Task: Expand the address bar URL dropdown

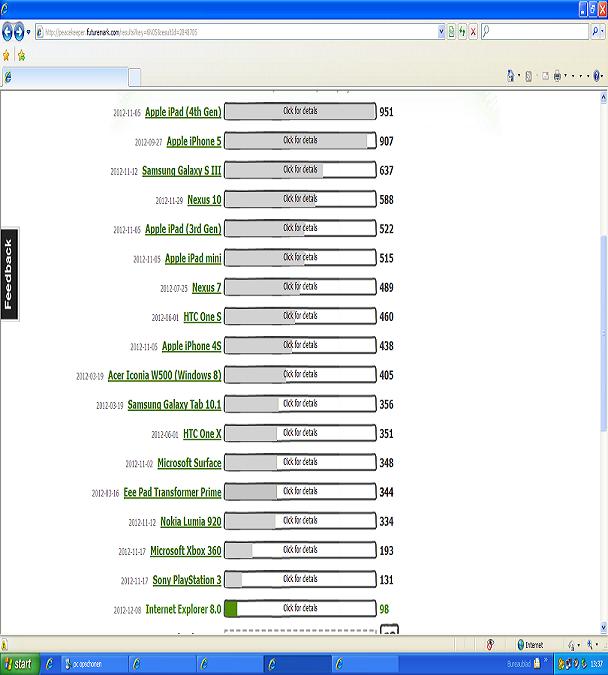Action: coord(441,32)
